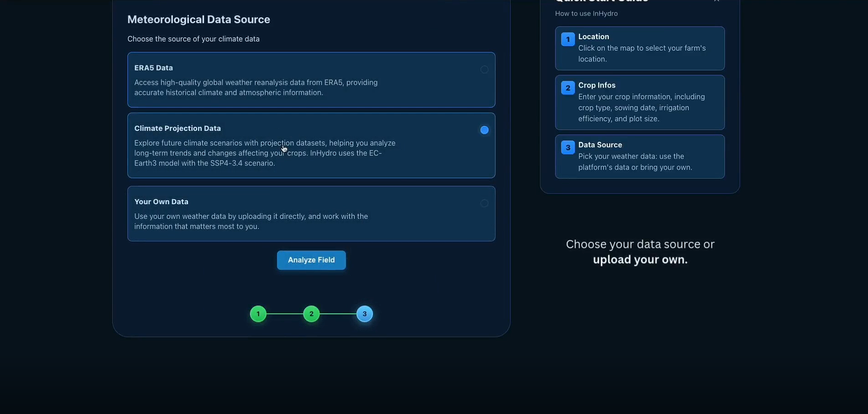Open the Data Source guide card title
Screen dimensions: 868x414
click(x=600, y=145)
